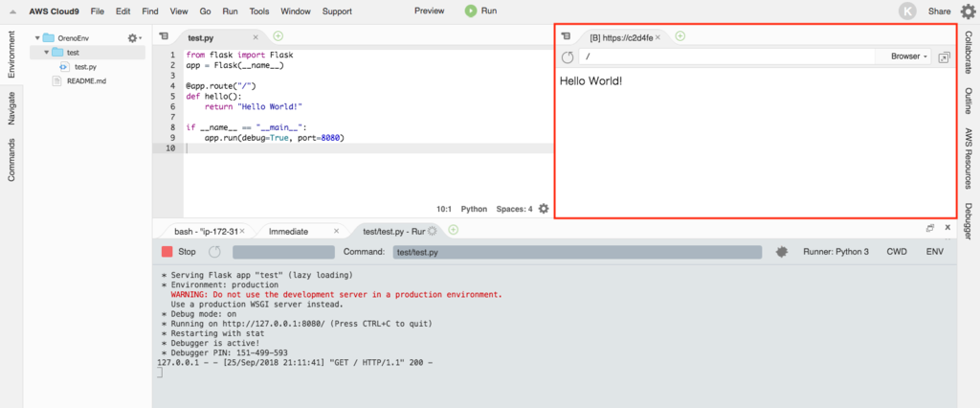
Task: Open the Run menu
Action: point(230,11)
